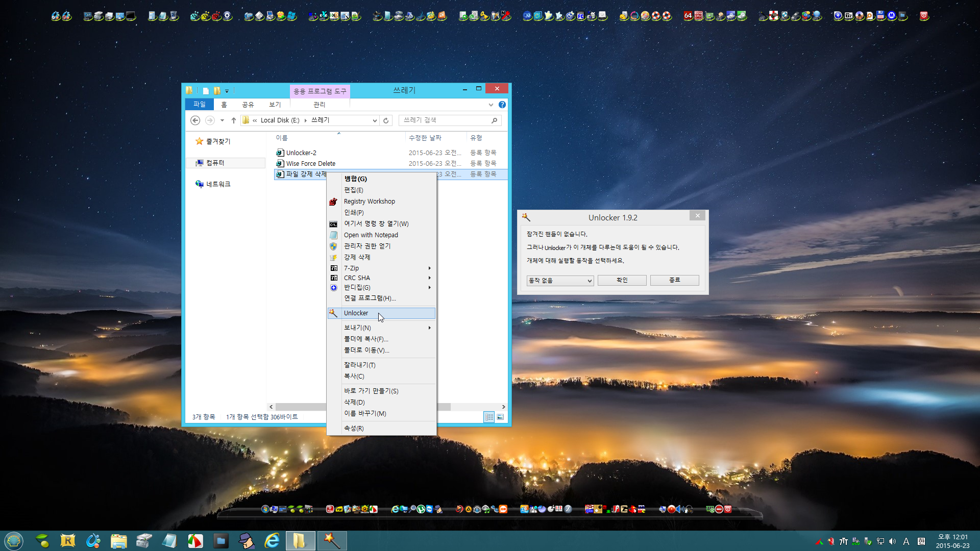Expand the 보내기(N) submenu
Image resolution: width=980 pixels, height=551 pixels.
381,328
